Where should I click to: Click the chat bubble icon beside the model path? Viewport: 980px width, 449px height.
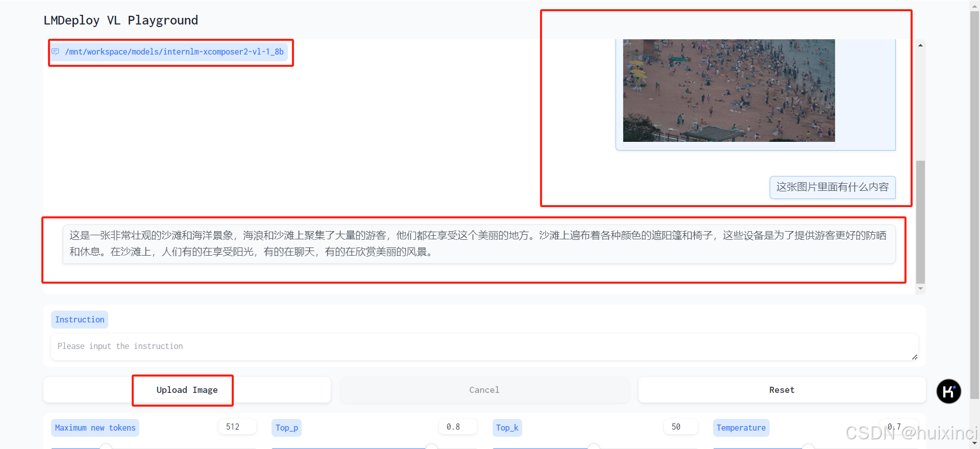pos(55,52)
